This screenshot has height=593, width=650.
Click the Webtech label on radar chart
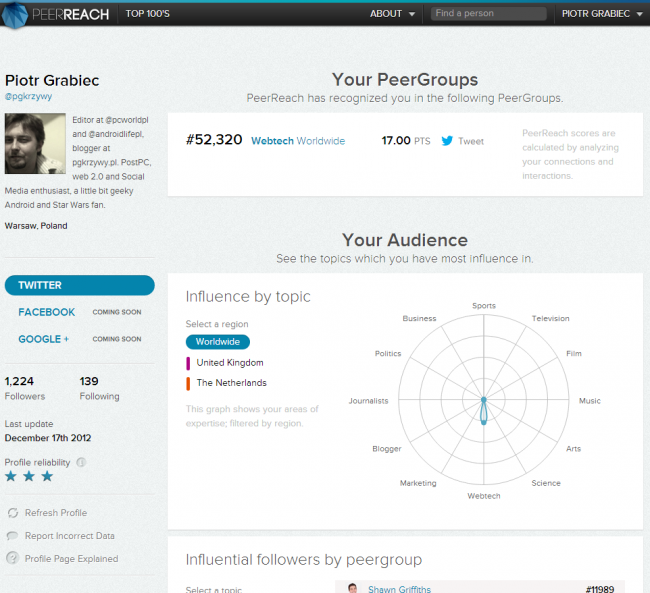(484, 496)
